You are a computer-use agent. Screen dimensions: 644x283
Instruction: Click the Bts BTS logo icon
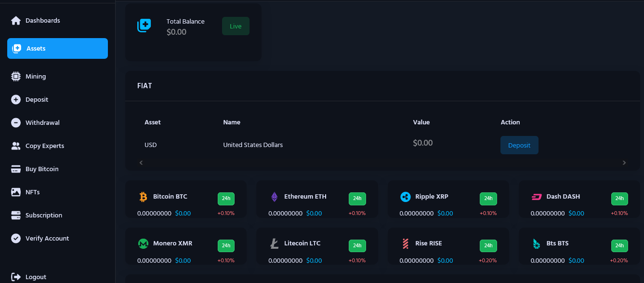click(537, 243)
